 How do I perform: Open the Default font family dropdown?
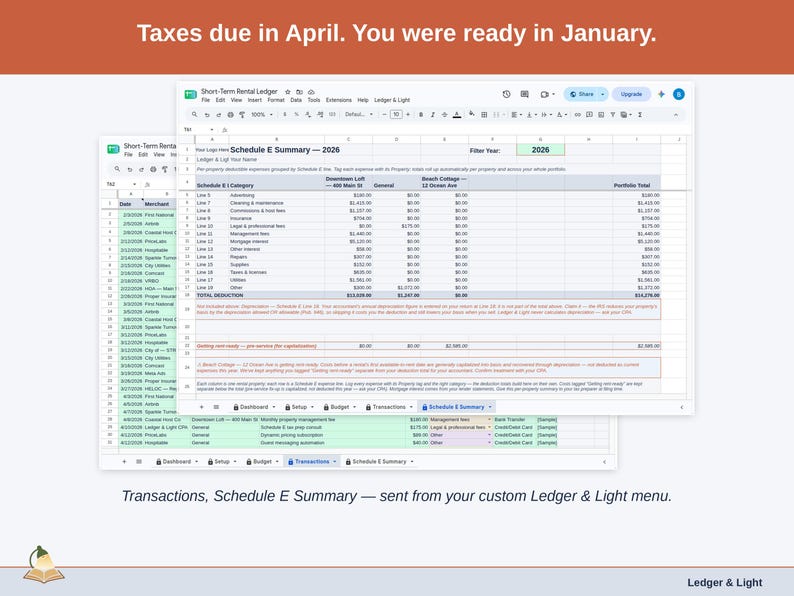coord(359,115)
